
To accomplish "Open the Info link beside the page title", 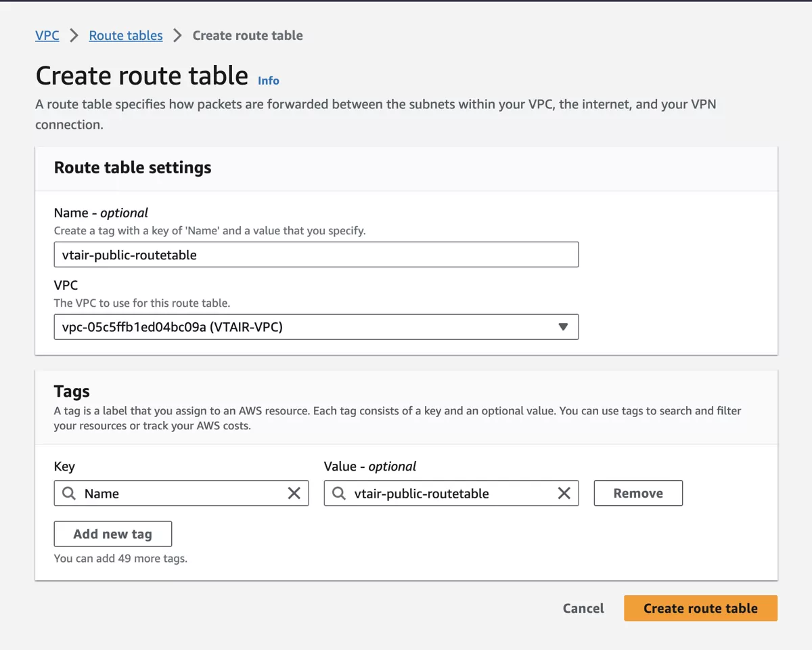I will click(x=268, y=81).
